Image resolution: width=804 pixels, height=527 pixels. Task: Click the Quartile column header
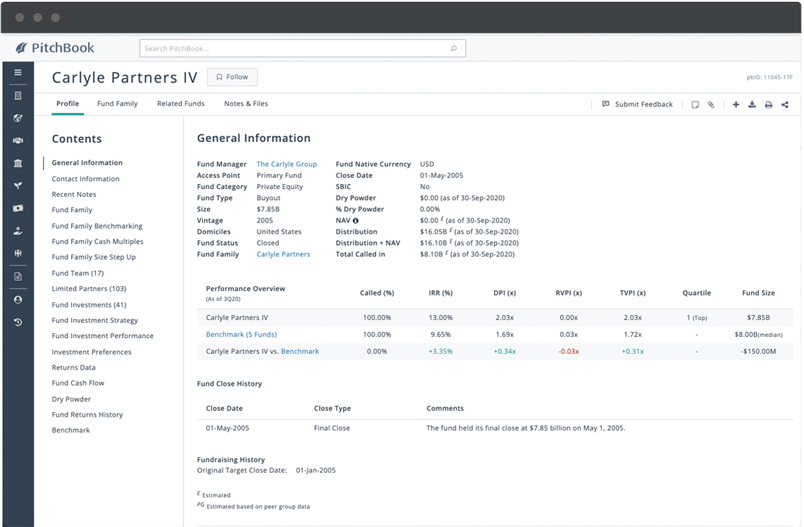696,293
